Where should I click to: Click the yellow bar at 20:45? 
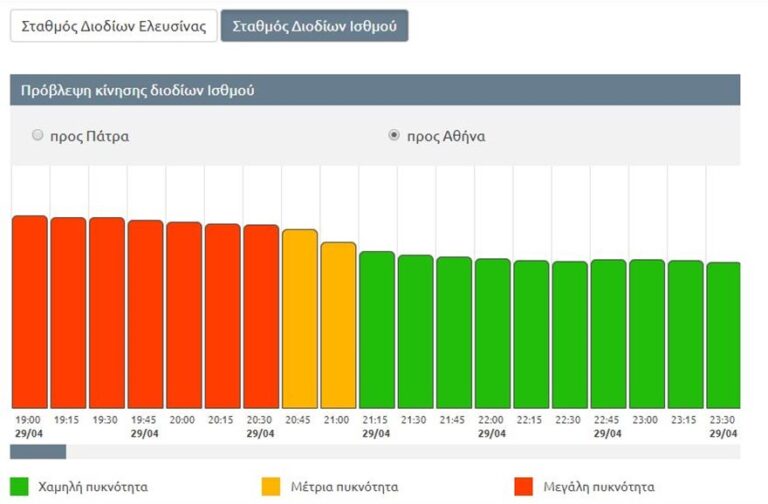[299, 318]
